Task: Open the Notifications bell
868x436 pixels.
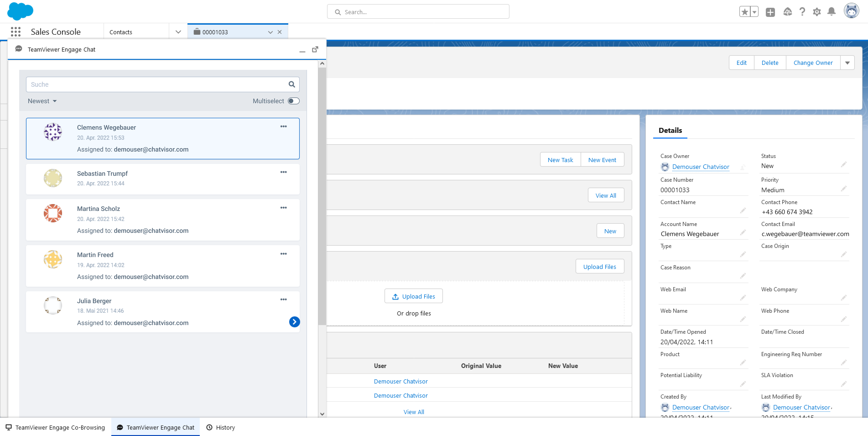Action: point(831,12)
